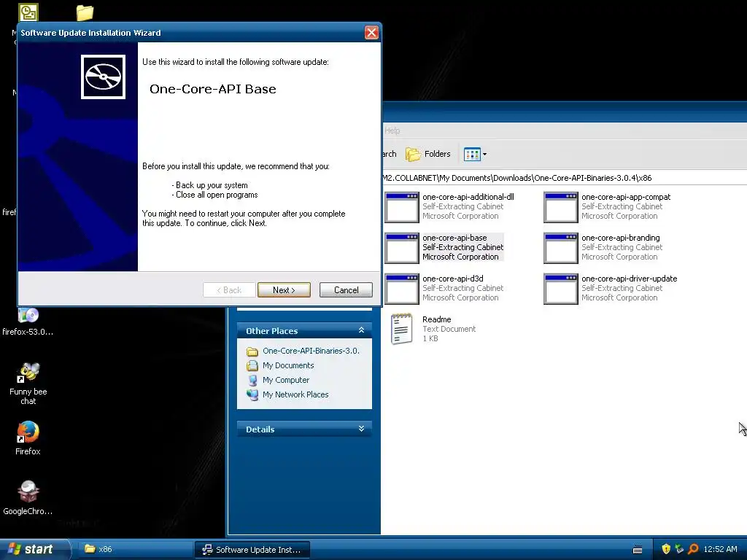This screenshot has height=560, width=747.
Task: Click the My Documents icon in Other Places
Action: click(x=252, y=365)
